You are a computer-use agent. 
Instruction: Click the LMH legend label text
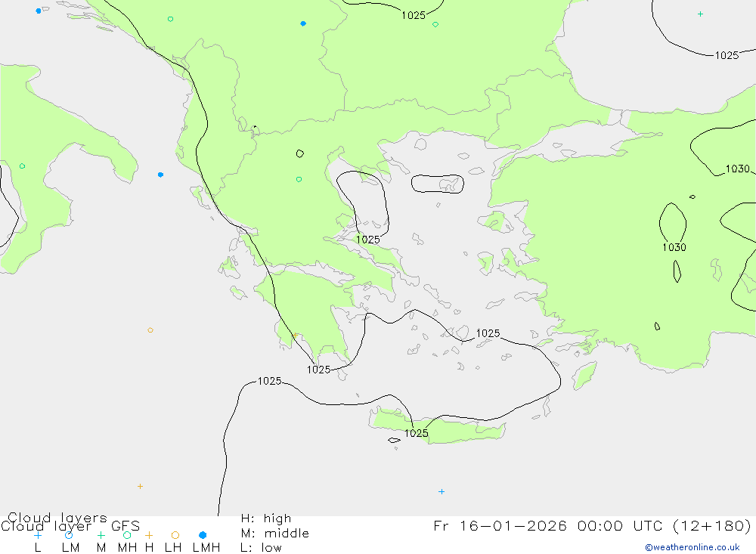coord(206,548)
